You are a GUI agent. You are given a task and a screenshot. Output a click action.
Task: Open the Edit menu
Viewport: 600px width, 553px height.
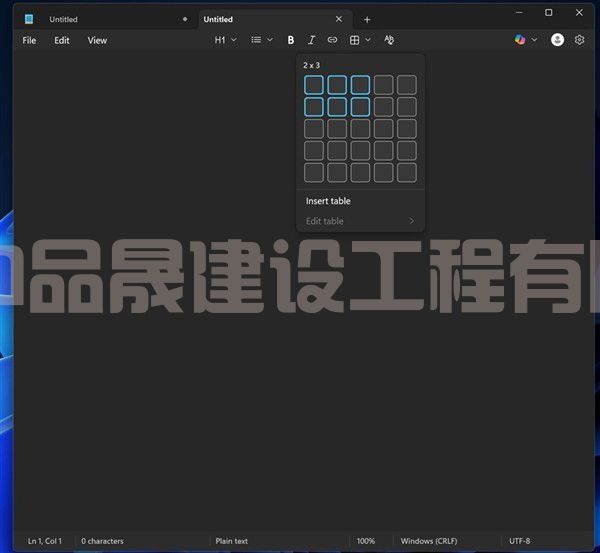pos(62,40)
